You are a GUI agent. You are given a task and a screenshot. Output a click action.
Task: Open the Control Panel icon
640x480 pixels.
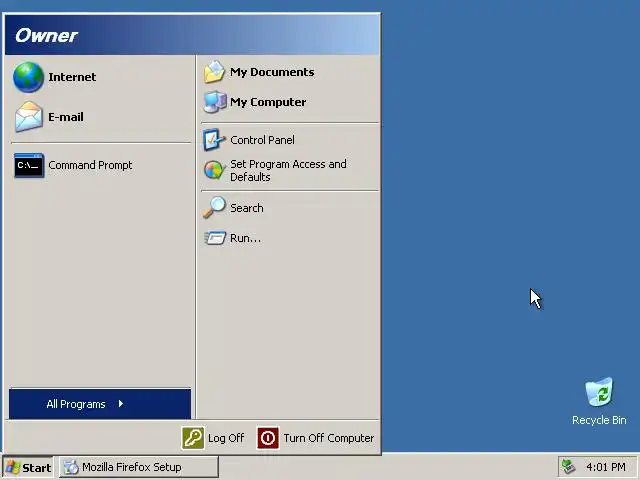pyautogui.click(x=214, y=140)
